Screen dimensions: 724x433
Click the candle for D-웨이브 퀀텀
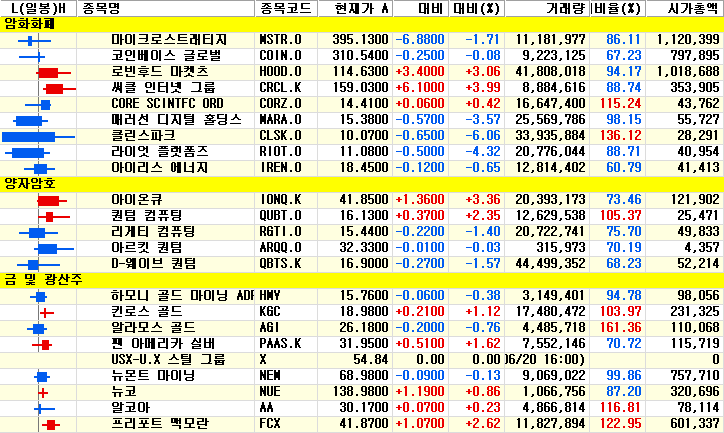tap(38, 265)
